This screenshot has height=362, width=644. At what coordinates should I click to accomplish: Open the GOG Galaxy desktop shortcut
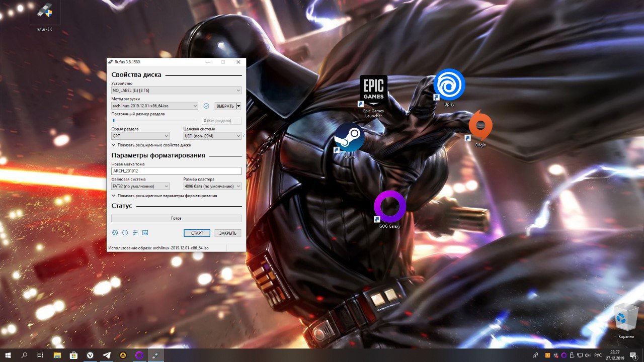point(390,210)
